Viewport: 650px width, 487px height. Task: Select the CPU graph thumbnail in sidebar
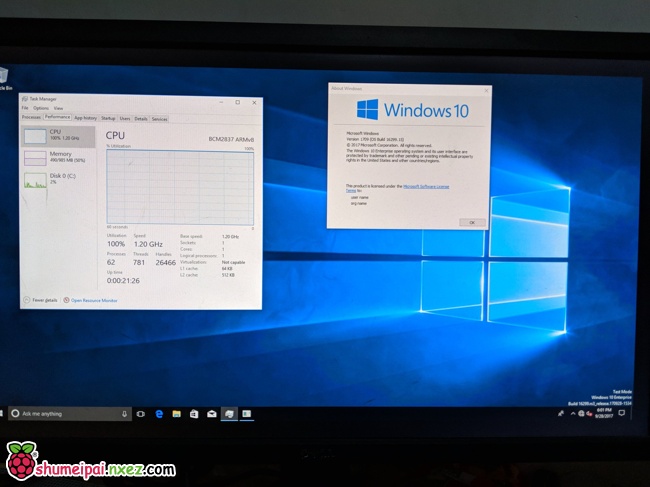pyautogui.click(x=35, y=136)
